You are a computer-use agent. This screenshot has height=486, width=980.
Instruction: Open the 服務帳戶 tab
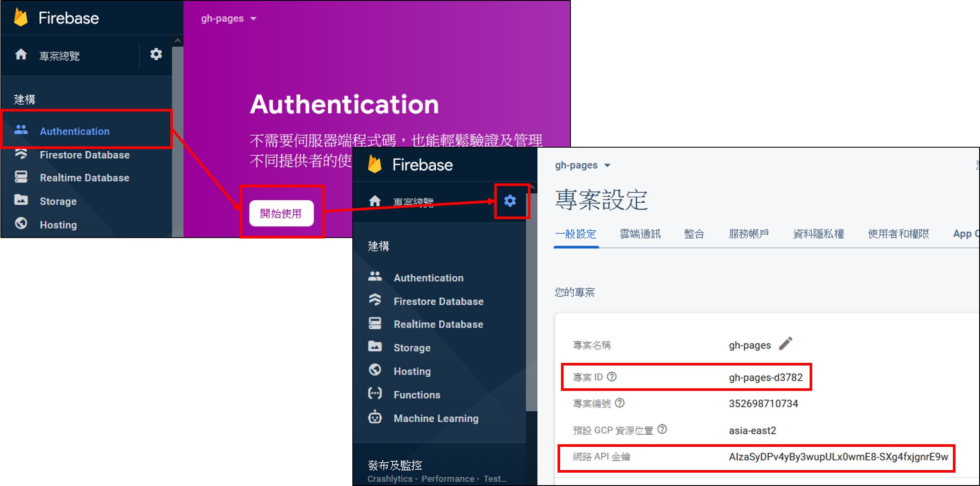point(749,234)
